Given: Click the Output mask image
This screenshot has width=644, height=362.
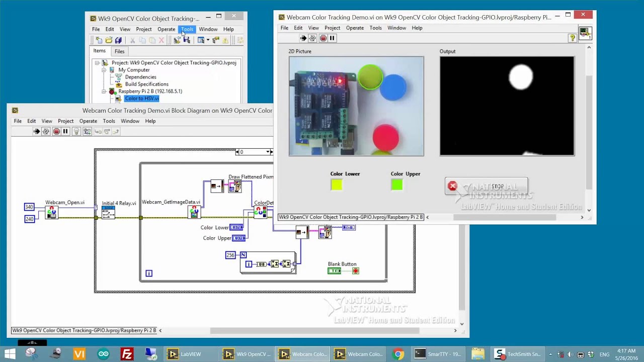Looking at the screenshot, I should click(507, 106).
